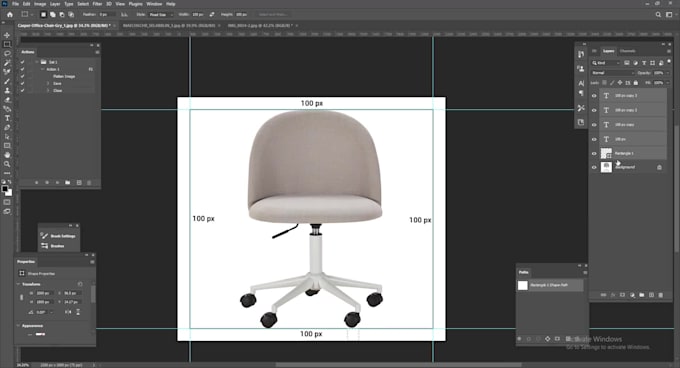Create new group in Layers panel
The height and width of the screenshot is (368, 680).
coord(642,295)
